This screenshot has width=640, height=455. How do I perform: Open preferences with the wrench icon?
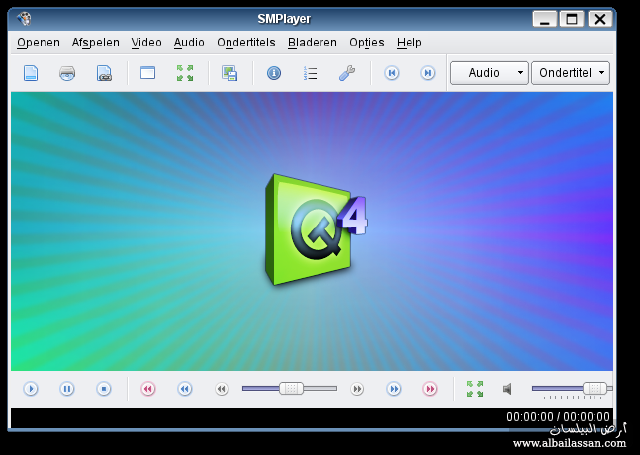tap(347, 73)
